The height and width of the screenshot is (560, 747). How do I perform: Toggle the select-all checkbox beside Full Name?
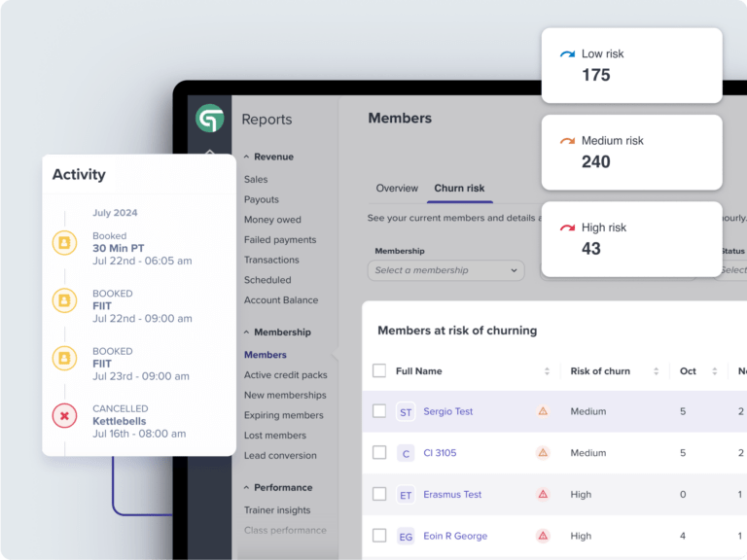[379, 370]
